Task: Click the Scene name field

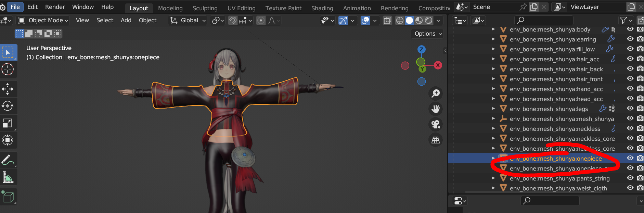Action: click(x=494, y=7)
